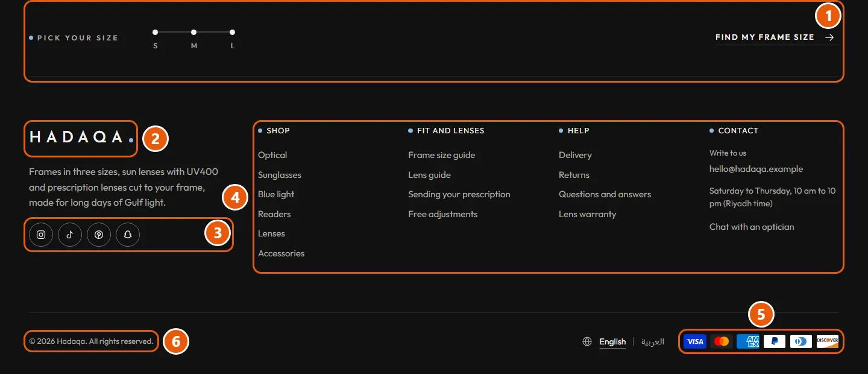
Task: Click the HADAQA footer logo
Action: point(81,138)
